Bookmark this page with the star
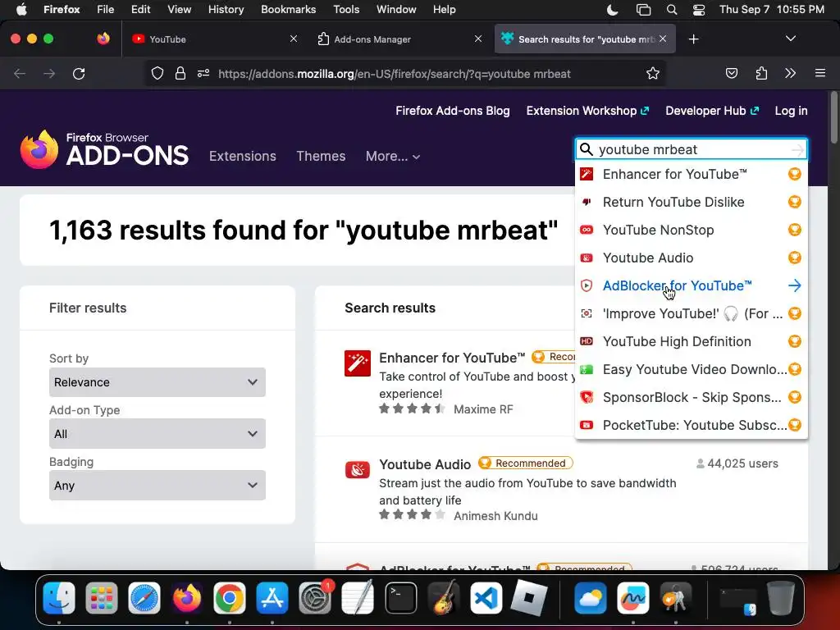 (x=652, y=73)
